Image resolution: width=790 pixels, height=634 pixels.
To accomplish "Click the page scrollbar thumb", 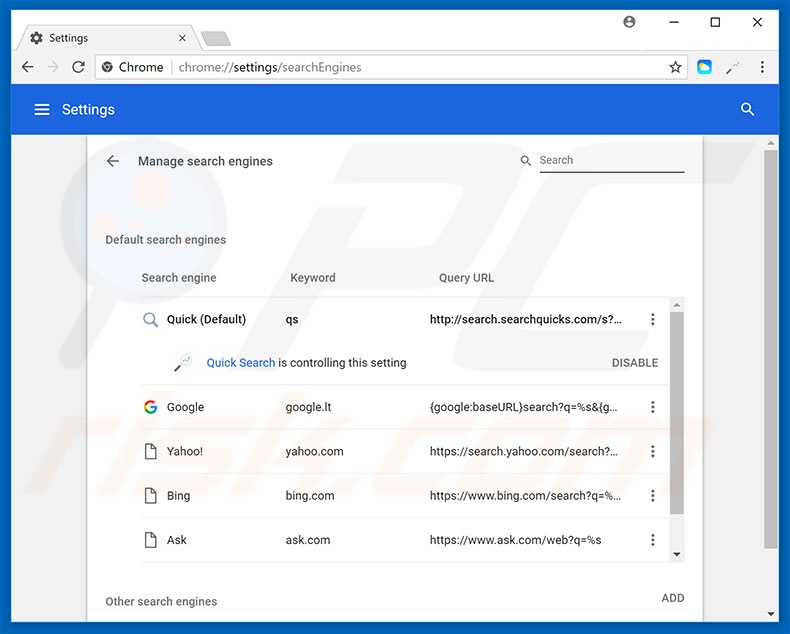I will pos(770,349).
